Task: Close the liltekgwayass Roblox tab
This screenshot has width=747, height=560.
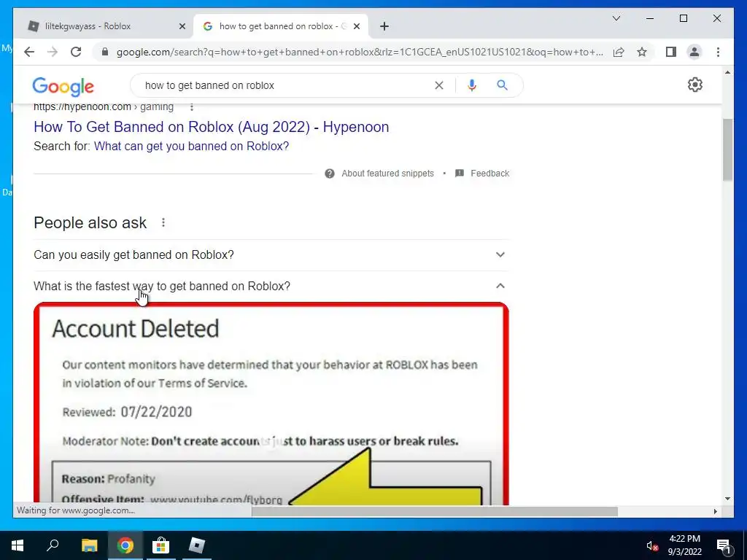Action: 182,26
